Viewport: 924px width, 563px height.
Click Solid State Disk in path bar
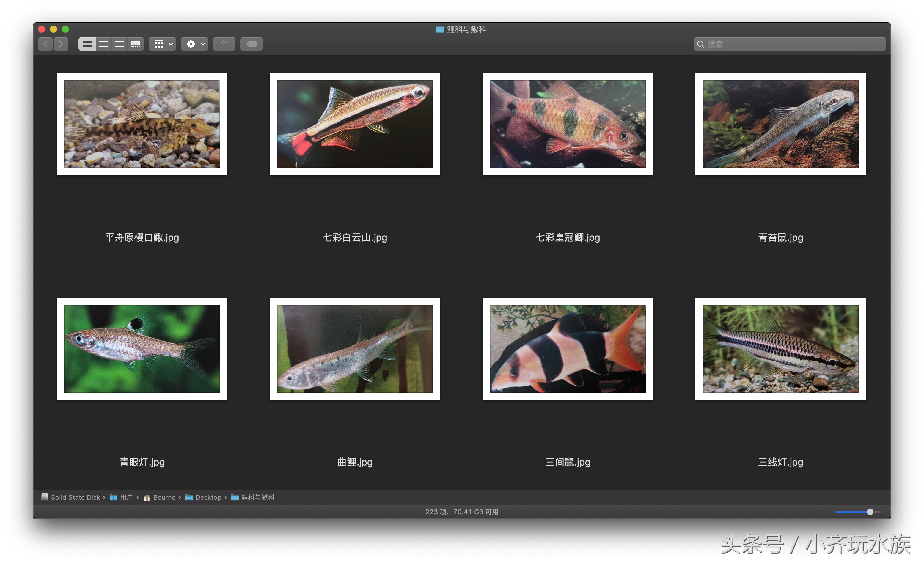point(70,497)
